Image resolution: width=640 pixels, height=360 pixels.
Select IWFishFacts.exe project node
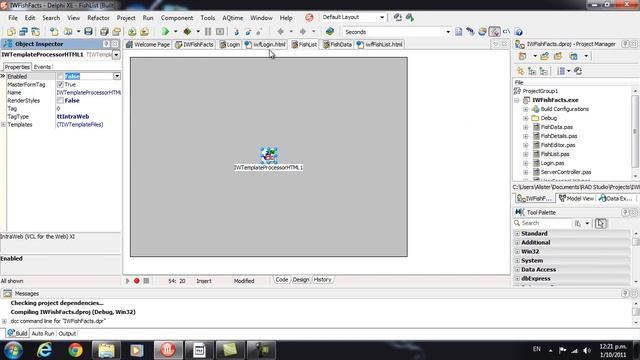(x=555, y=100)
